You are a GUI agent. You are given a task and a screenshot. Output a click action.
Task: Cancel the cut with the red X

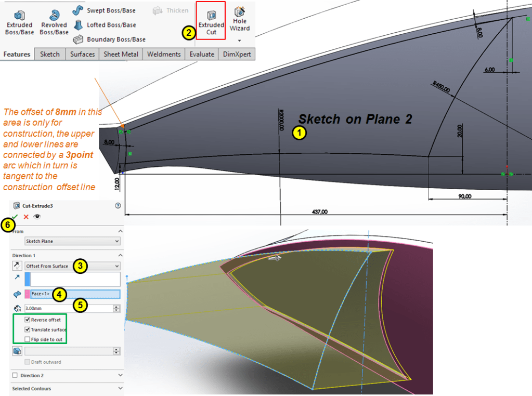coord(26,217)
